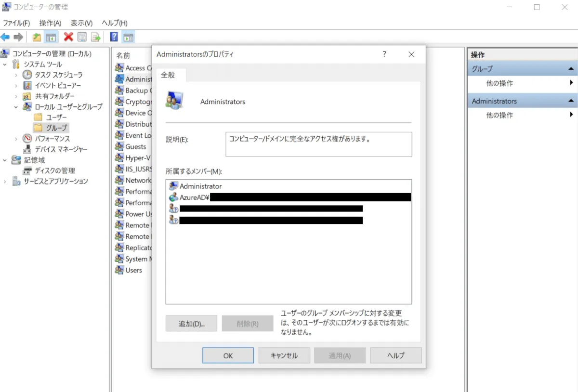Close the Administratorsのプロパティ dialog

pyautogui.click(x=411, y=54)
